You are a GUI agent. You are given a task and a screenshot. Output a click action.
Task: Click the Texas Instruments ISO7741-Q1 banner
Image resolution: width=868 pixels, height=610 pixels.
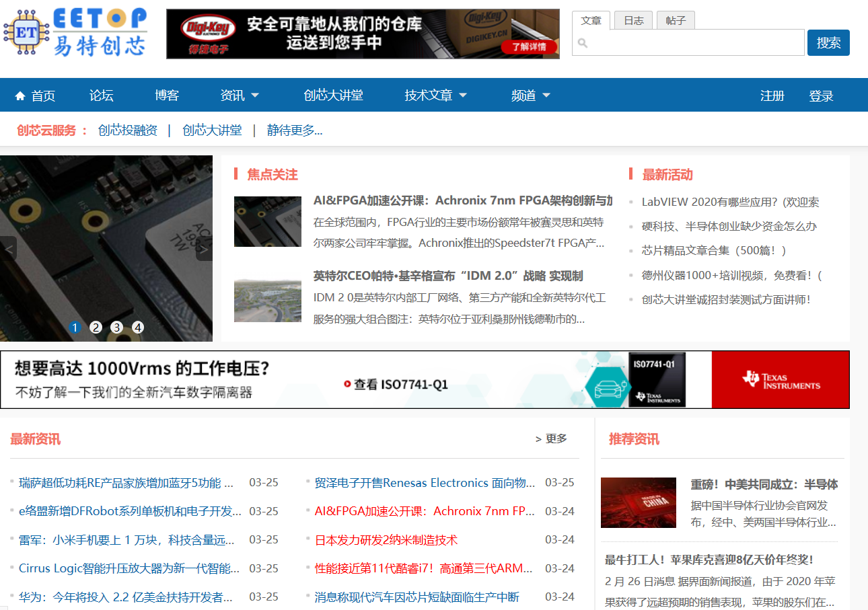[425, 379]
